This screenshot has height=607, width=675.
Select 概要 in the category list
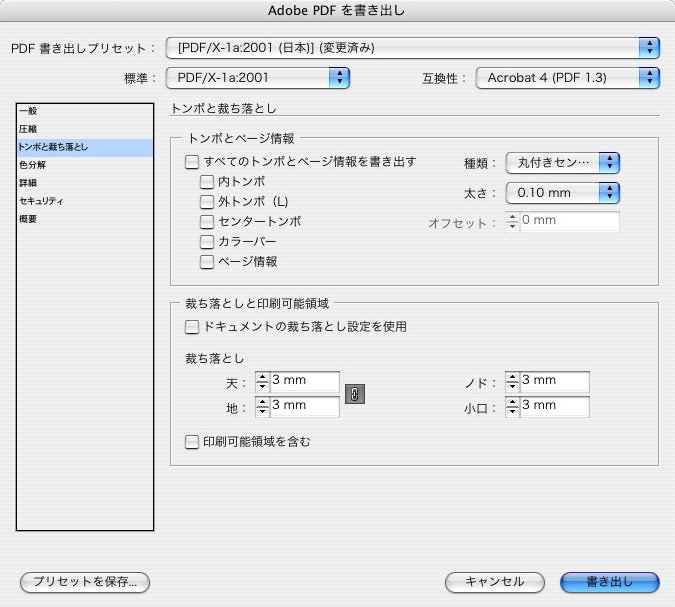[x=84, y=219]
